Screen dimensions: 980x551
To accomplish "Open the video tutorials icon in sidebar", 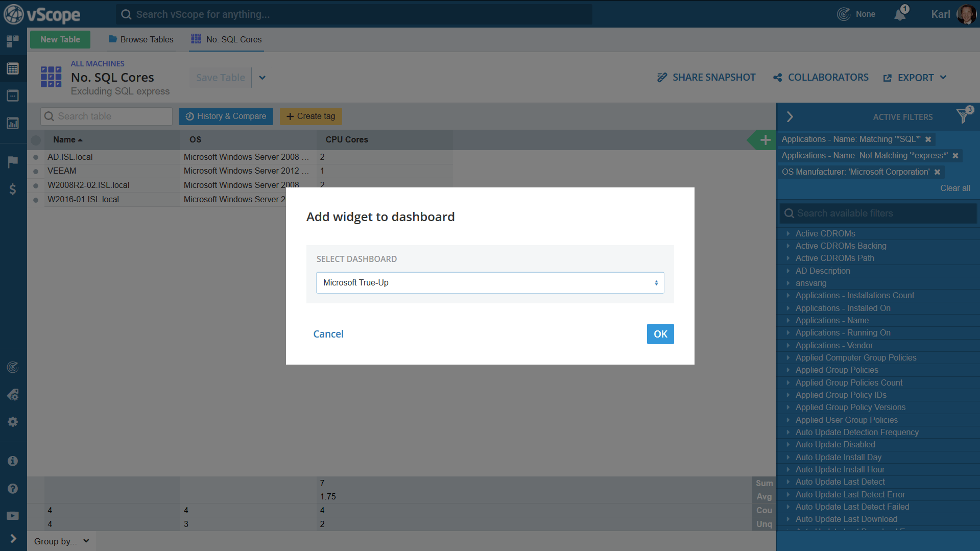I will point(13,516).
